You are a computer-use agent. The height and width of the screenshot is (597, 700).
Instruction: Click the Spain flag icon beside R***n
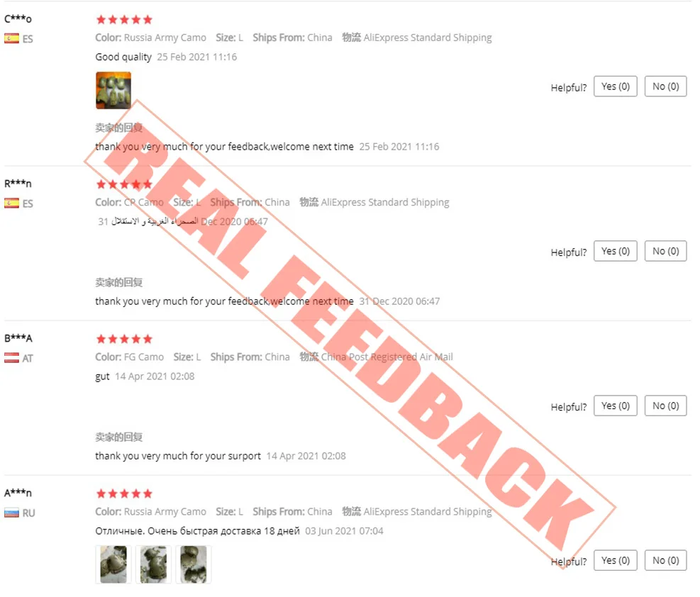point(11,203)
